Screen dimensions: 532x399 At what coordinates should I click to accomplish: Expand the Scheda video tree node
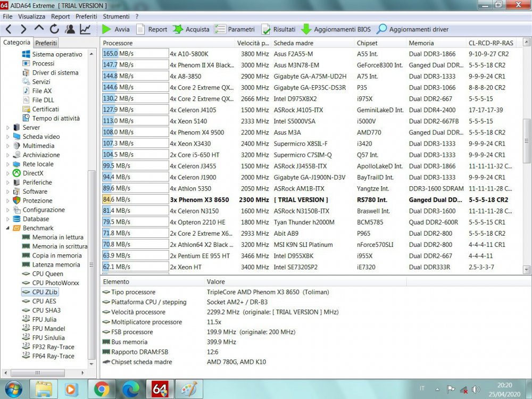pos(7,137)
